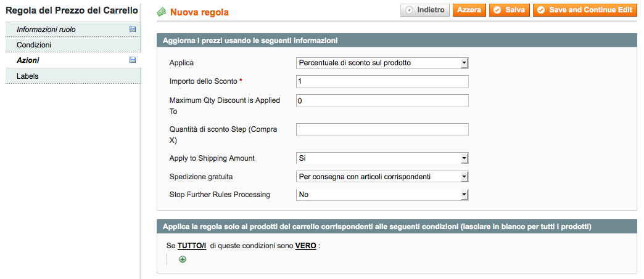Go to the Azioni tab

(28, 60)
